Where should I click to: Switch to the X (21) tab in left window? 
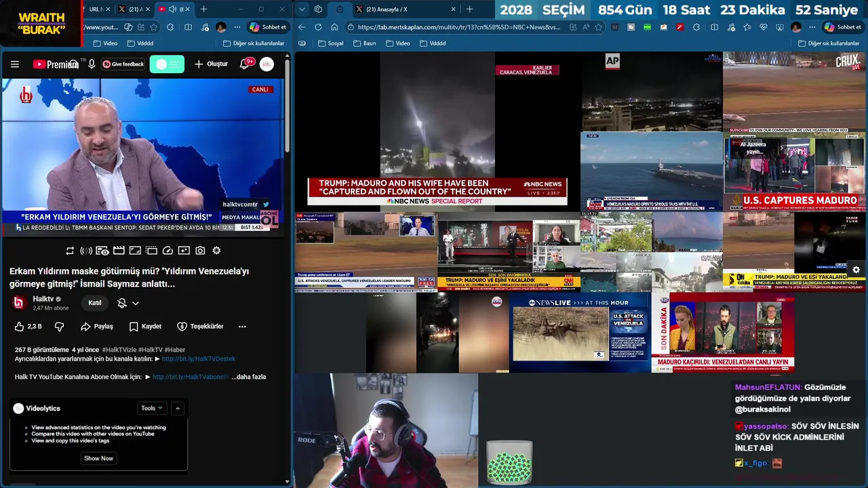(x=135, y=9)
